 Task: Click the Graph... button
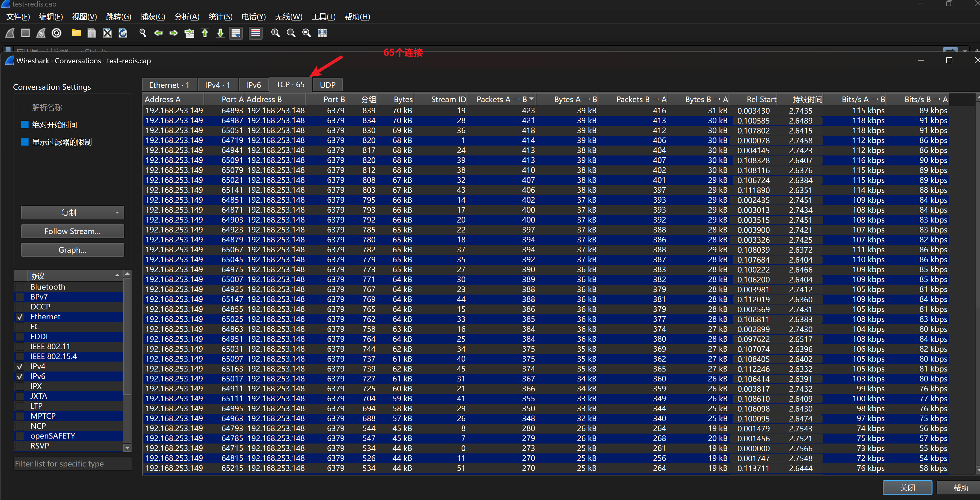(72, 250)
